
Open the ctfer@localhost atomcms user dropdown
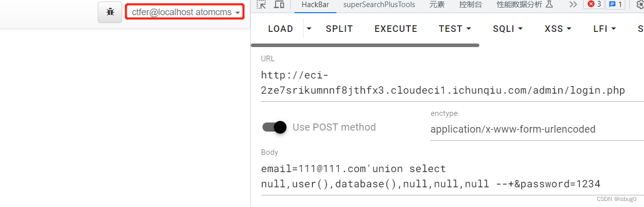pyautogui.click(x=185, y=12)
